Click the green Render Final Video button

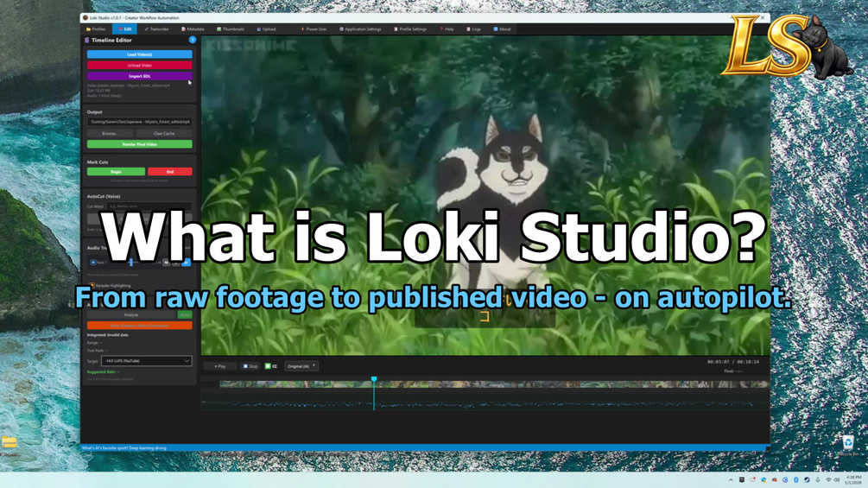(x=140, y=144)
